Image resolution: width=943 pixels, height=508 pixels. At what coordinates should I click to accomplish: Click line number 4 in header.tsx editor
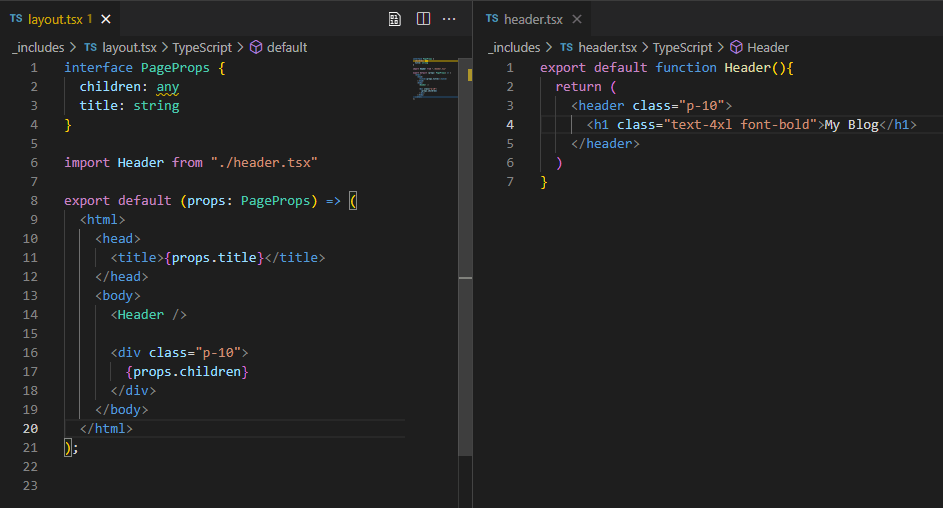510,124
